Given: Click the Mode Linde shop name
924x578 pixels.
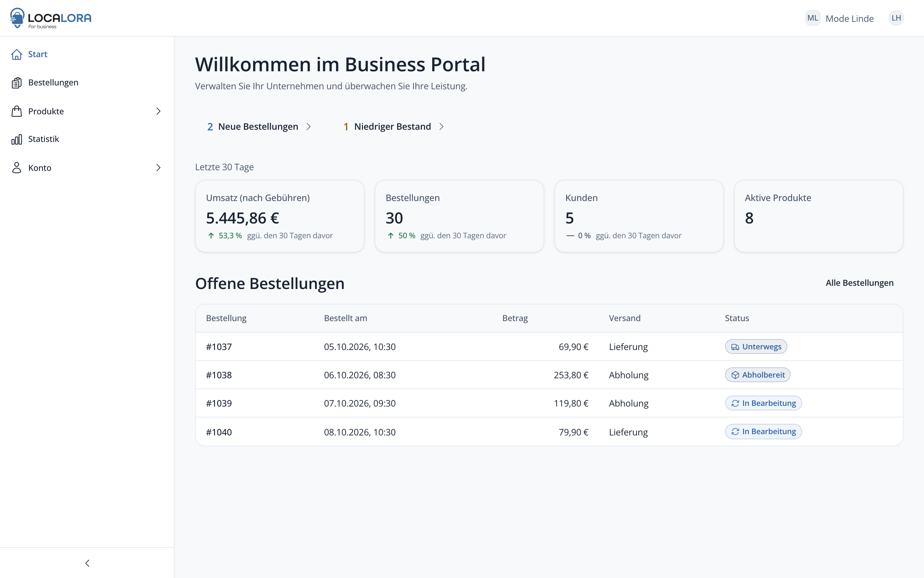Looking at the screenshot, I should (x=850, y=18).
